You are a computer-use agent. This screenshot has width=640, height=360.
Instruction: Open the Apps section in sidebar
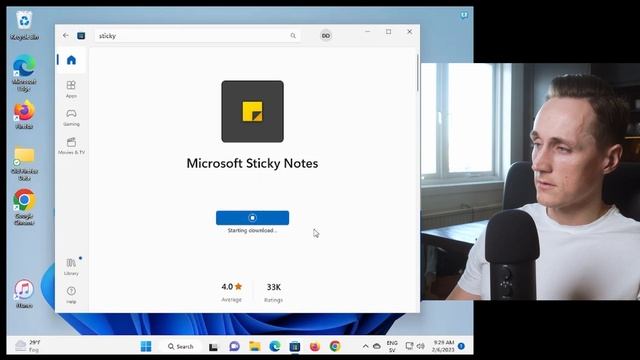click(x=71, y=89)
